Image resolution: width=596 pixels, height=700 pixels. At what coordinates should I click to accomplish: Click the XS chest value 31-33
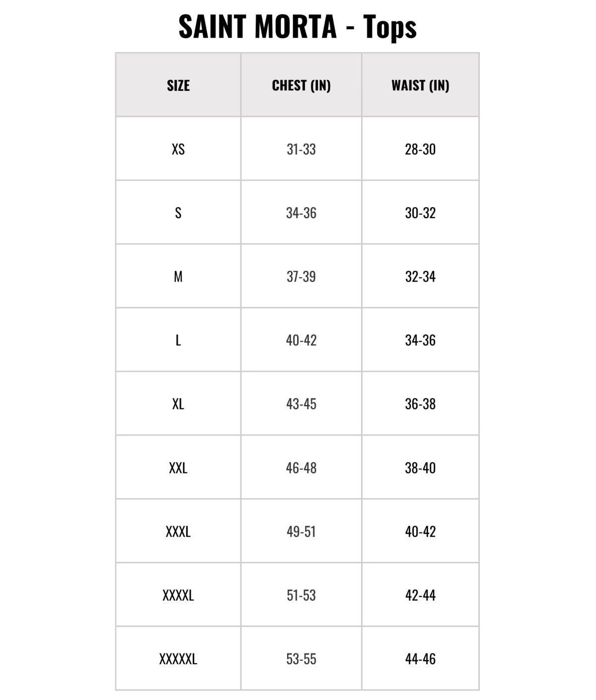coord(301,149)
